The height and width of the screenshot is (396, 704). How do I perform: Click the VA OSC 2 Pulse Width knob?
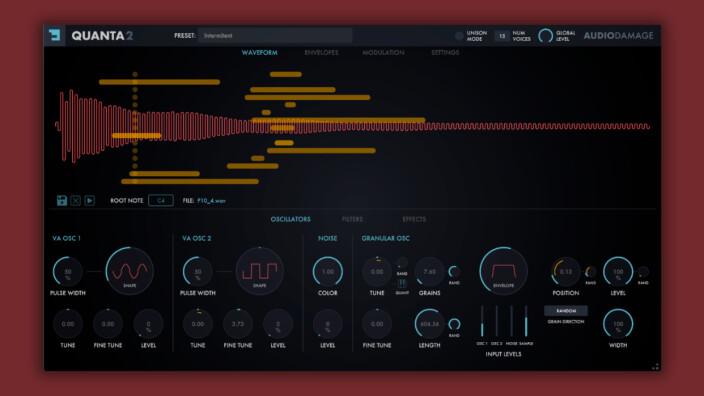pos(198,272)
